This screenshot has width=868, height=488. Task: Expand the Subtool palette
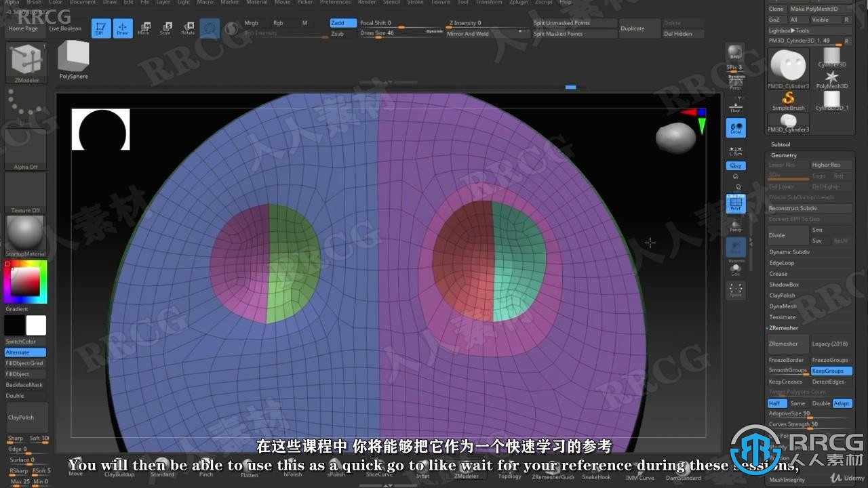(781, 144)
